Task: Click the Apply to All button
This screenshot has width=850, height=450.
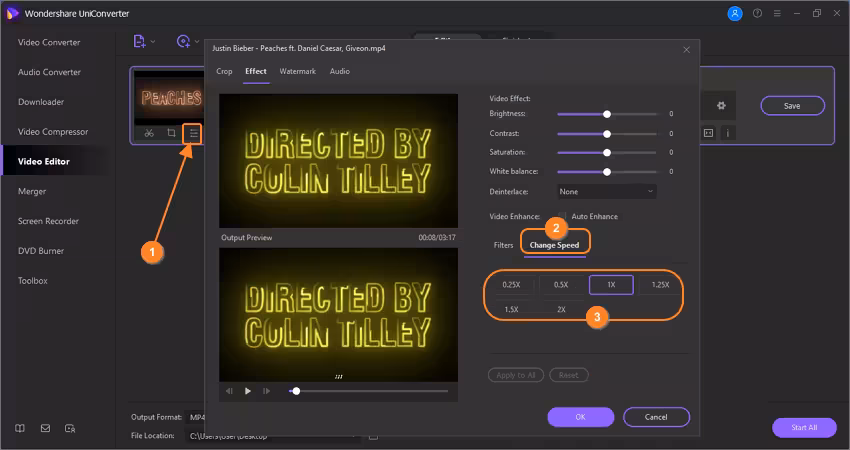Action: point(516,375)
